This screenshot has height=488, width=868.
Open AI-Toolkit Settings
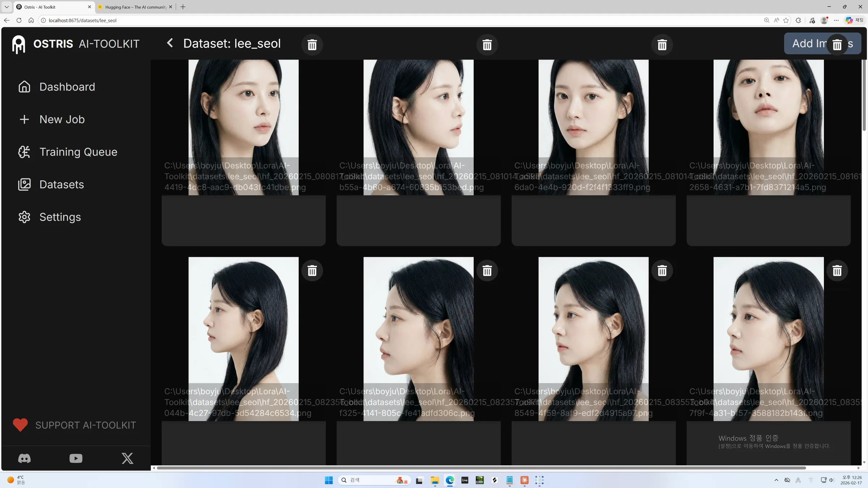(60, 217)
